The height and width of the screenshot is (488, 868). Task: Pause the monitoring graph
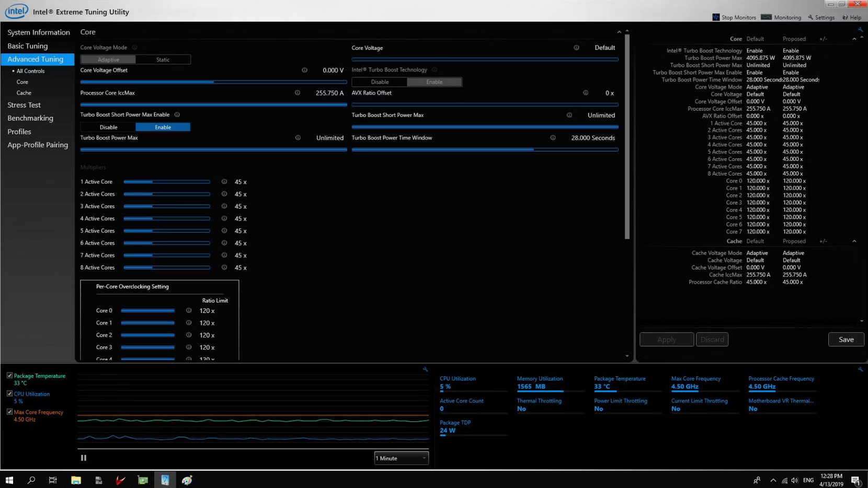click(x=84, y=458)
